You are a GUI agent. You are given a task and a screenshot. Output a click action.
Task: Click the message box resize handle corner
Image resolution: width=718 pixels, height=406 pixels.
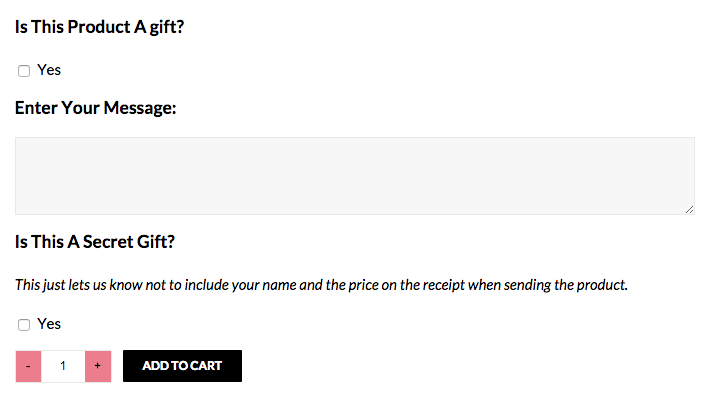(x=689, y=209)
